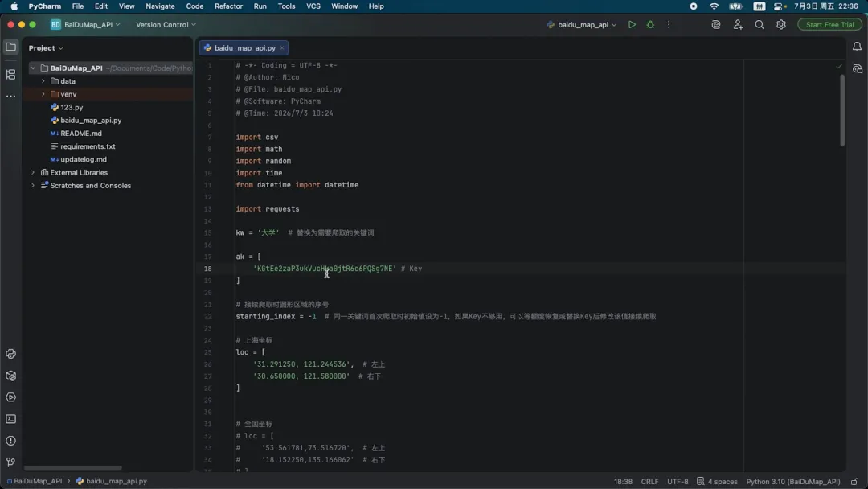Viewport: 868px width, 489px height.
Task: Open the Project tool window folder icon
Action: pyautogui.click(x=10, y=47)
